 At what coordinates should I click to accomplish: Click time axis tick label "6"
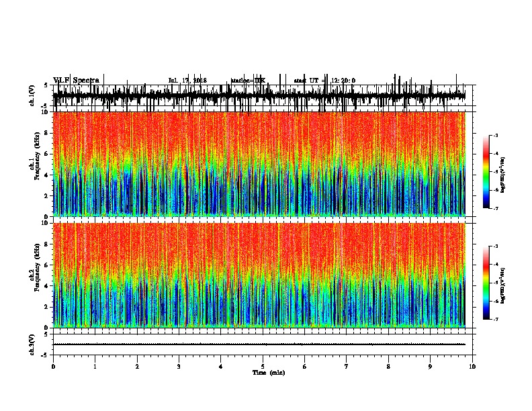tap(305, 367)
